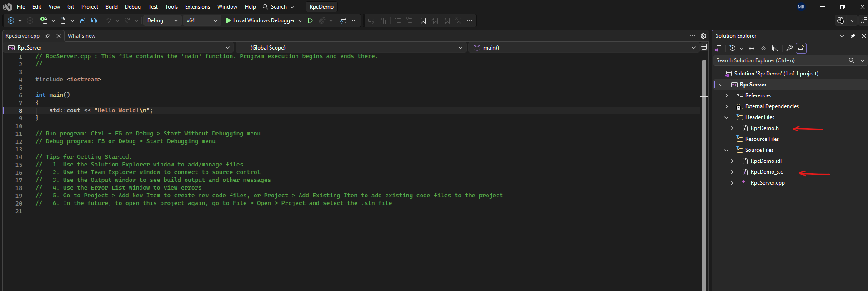
Task: Open the Extensions menu
Action: point(197,7)
